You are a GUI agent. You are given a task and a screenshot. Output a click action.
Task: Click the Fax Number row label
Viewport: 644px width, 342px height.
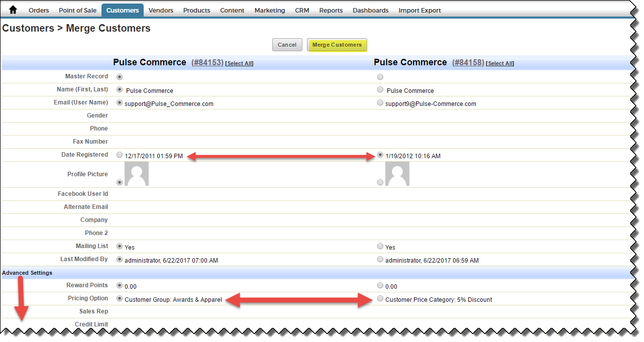pos(90,142)
